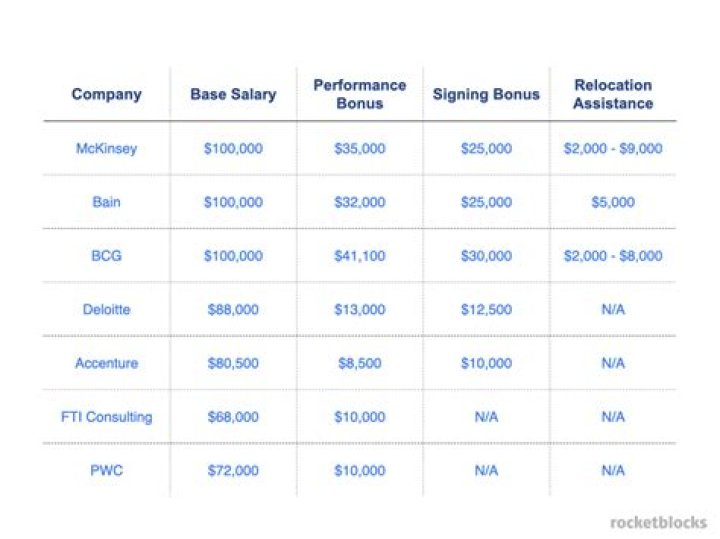This screenshot has width=720, height=539.
Task: Click McKinsey's $2,000 - $9,000 relocation cell
Action: [x=613, y=149]
